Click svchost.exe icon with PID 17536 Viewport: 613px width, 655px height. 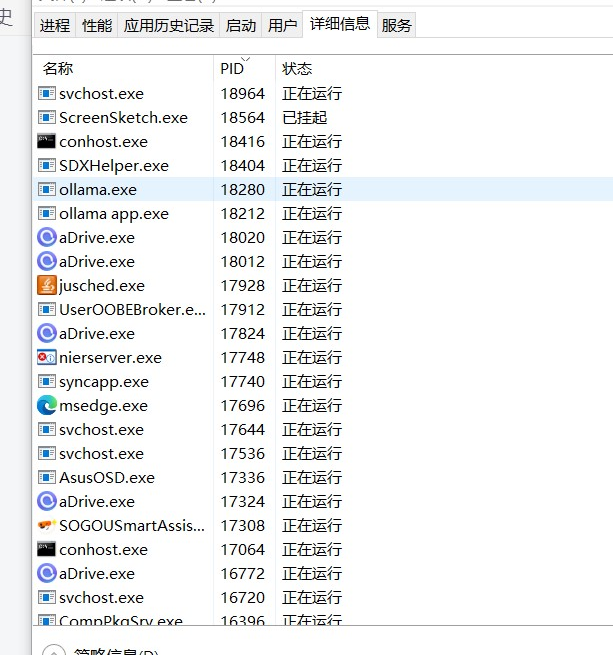click(x=46, y=453)
